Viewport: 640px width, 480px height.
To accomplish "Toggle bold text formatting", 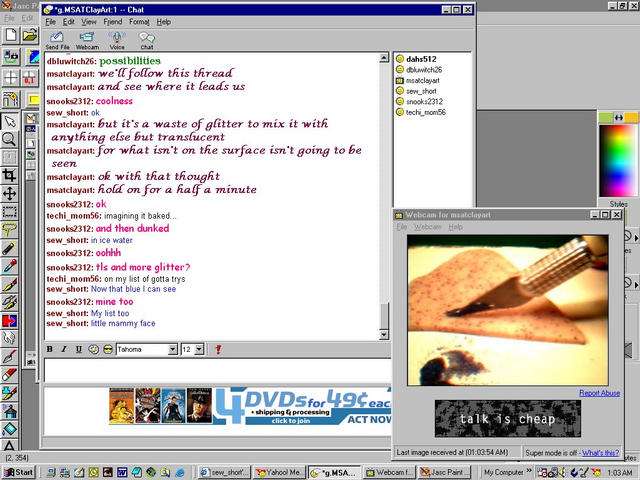I will pyautogui.click(x=49, y=349).
